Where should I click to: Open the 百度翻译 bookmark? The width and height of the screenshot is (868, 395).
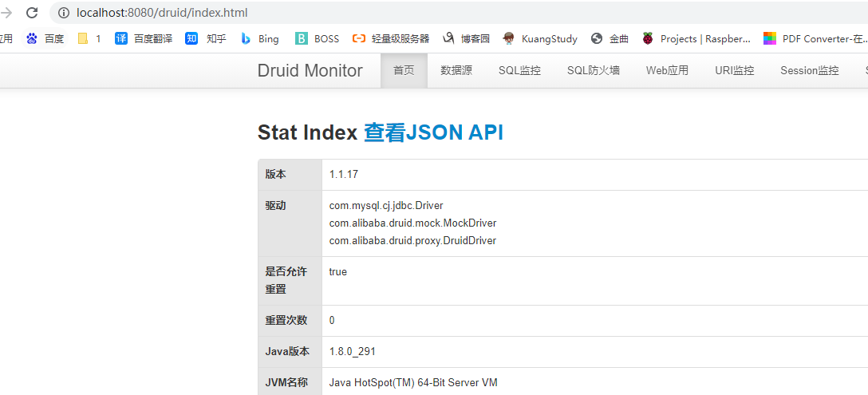144,39
